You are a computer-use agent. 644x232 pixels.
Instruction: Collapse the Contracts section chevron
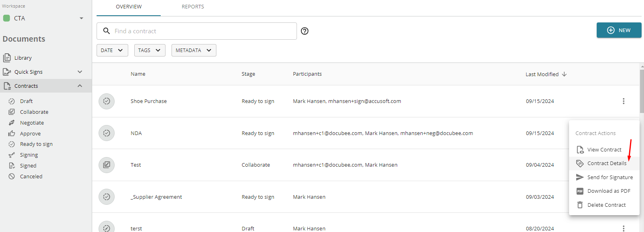[80, 86]
